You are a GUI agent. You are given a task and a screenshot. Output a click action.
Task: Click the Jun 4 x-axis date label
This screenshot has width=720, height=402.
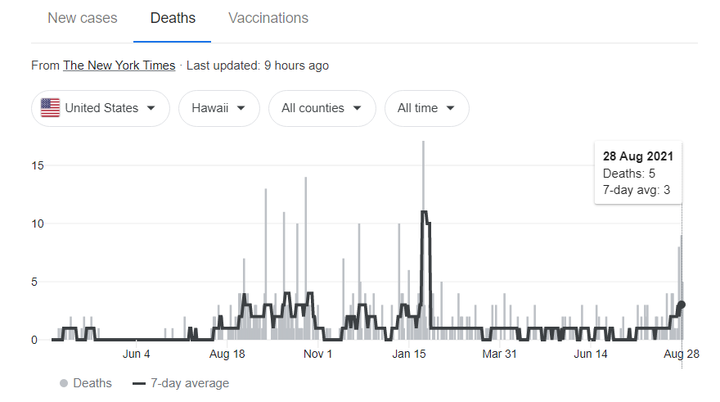[x=137, y=354]
